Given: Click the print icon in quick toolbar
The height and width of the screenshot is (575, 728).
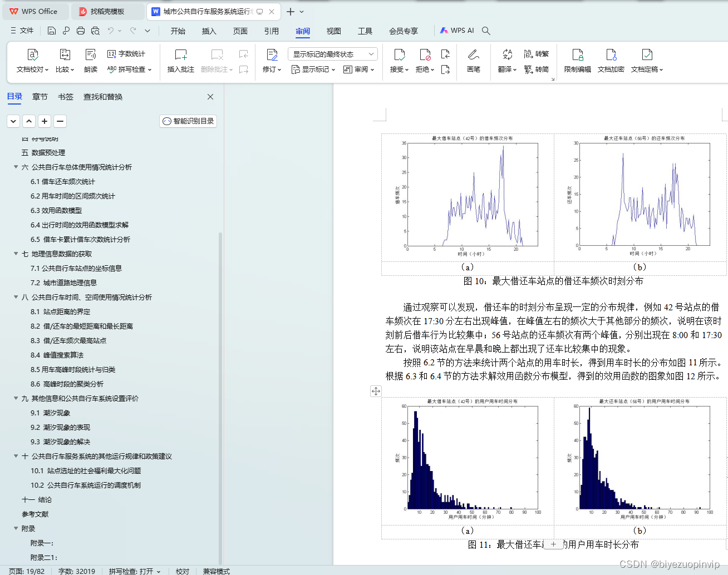Looking at the screenshot, I should 81,31.
